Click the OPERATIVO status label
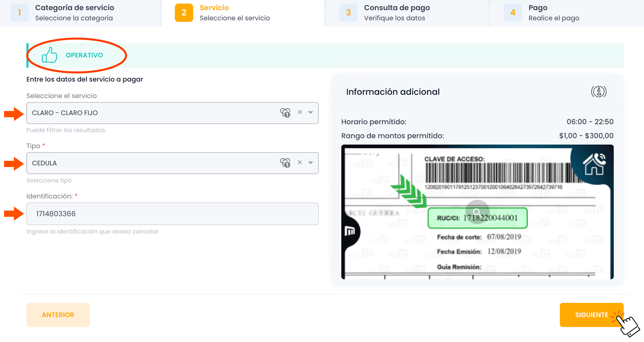The width and height of the screenshot is (644, 342). click(x=84, y=55)
